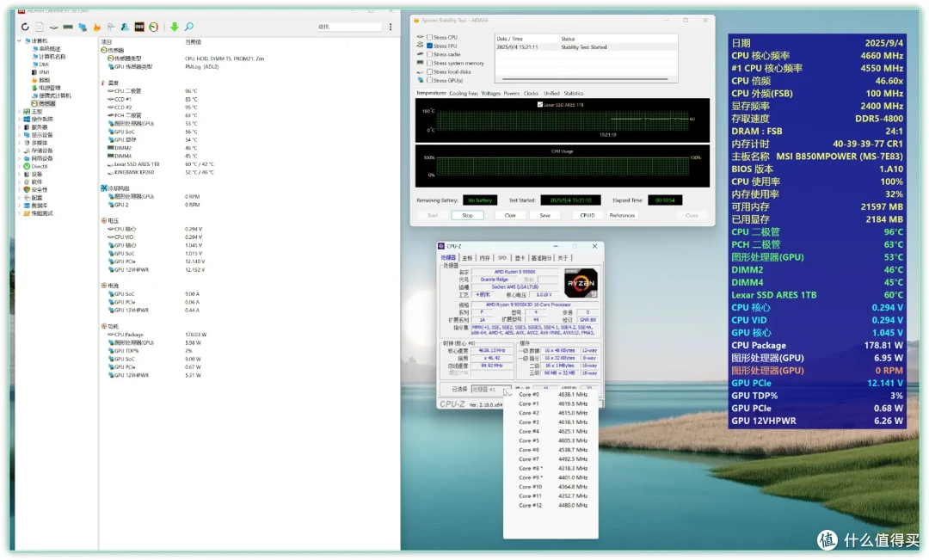Viewport: 929px width, 560px height.
Task: Toggle Lexar SSD ARES 1TB graph checkbox
Action: (539, 104)
